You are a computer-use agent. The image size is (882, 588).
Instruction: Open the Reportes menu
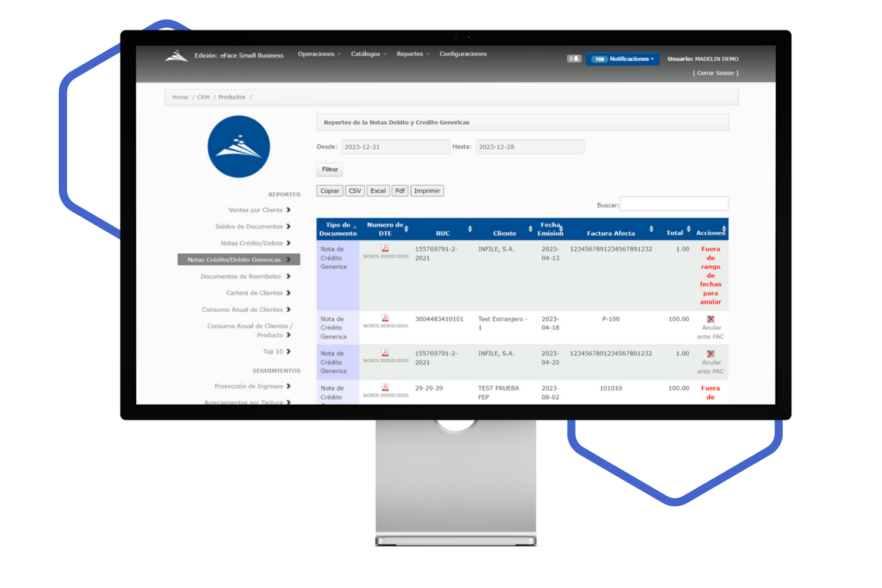[x=412, y=54]
